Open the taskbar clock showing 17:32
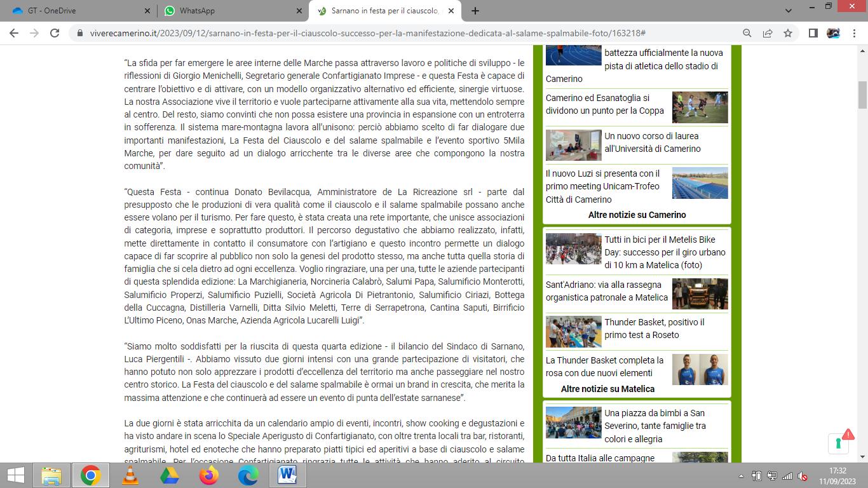Screen dimensions: 868x488 (838, 476)
